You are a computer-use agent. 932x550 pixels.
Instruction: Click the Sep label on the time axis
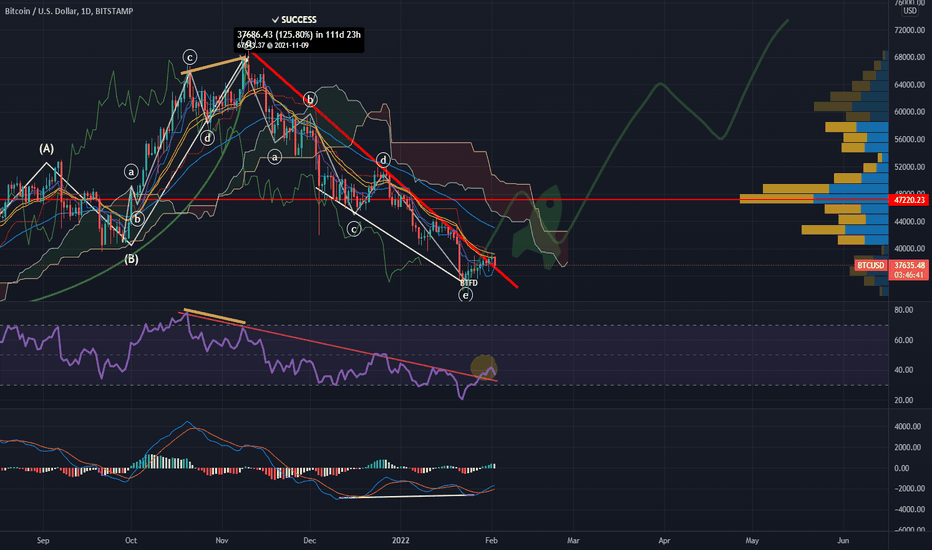tap(43, 540)
